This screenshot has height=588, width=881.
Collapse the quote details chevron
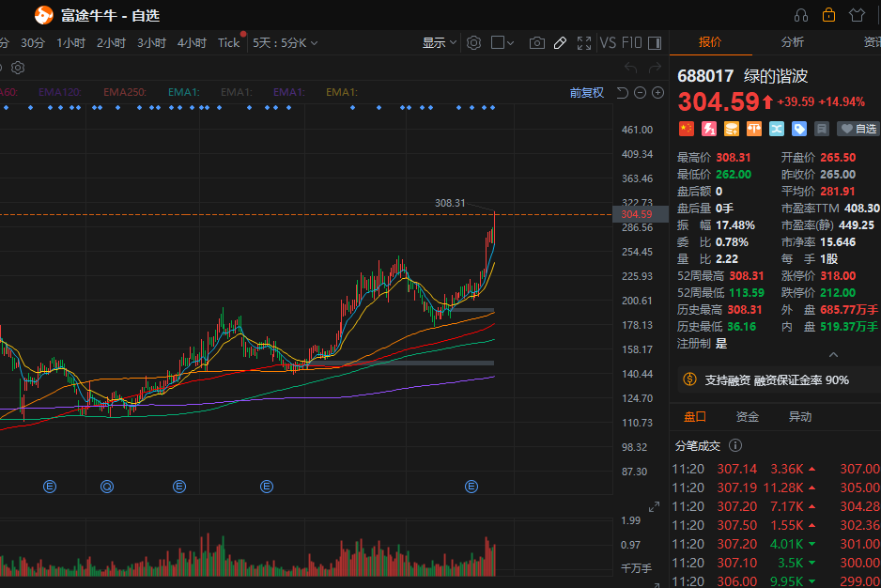click(x=833, y=355)
